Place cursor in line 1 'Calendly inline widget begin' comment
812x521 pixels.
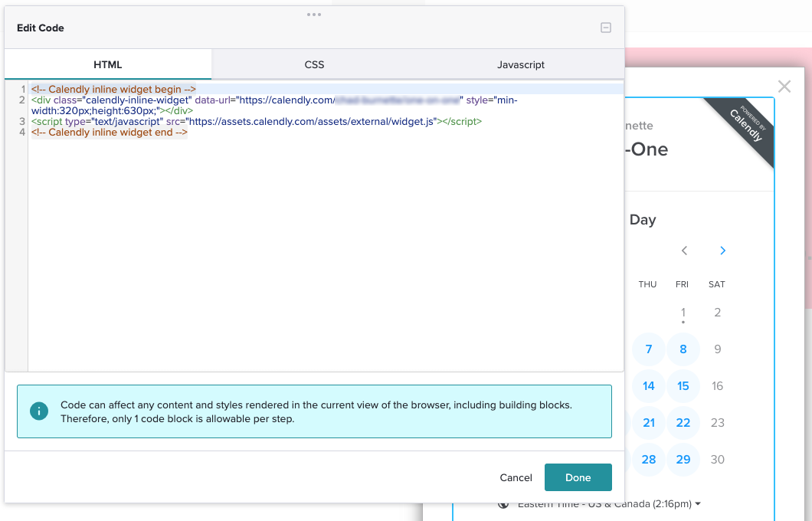tap(113, 89)
